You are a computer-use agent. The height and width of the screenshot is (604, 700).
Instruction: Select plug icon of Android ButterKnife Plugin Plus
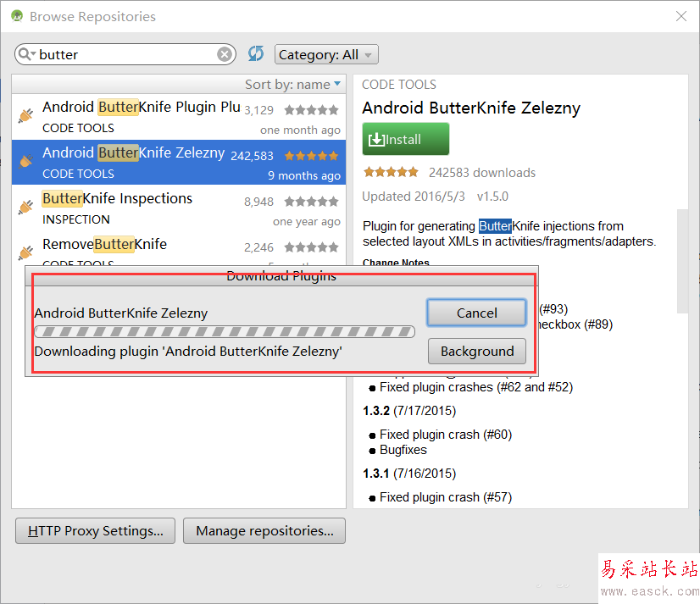click(x=26, y=115)
